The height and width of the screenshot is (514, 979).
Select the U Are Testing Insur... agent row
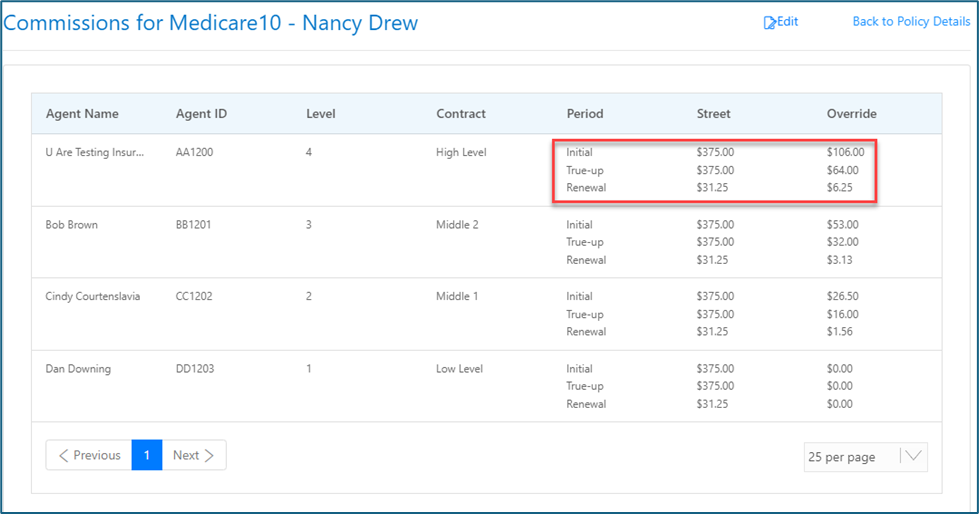coord(95,153)
